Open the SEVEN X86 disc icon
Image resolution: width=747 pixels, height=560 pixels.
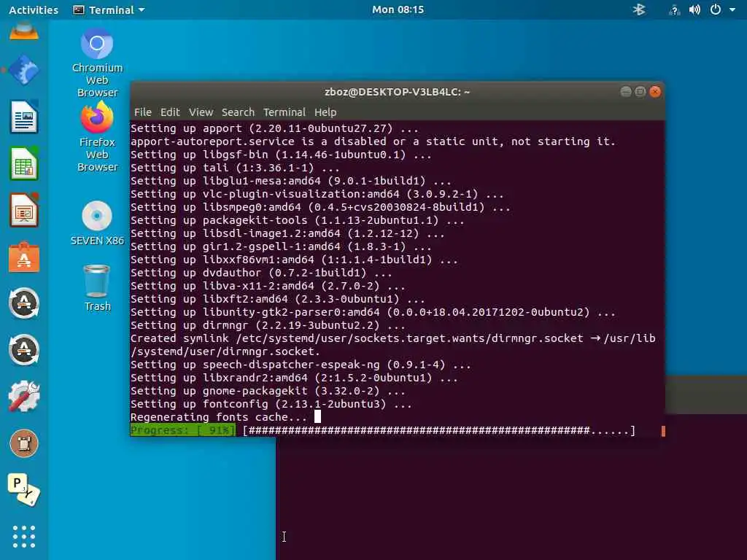(97, 223)
